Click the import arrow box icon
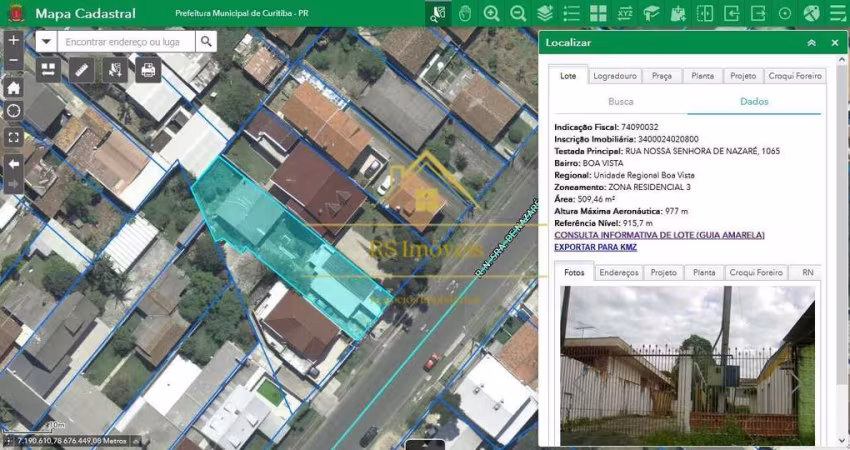This screenshot has width=850, height=450. pos(731,13)
